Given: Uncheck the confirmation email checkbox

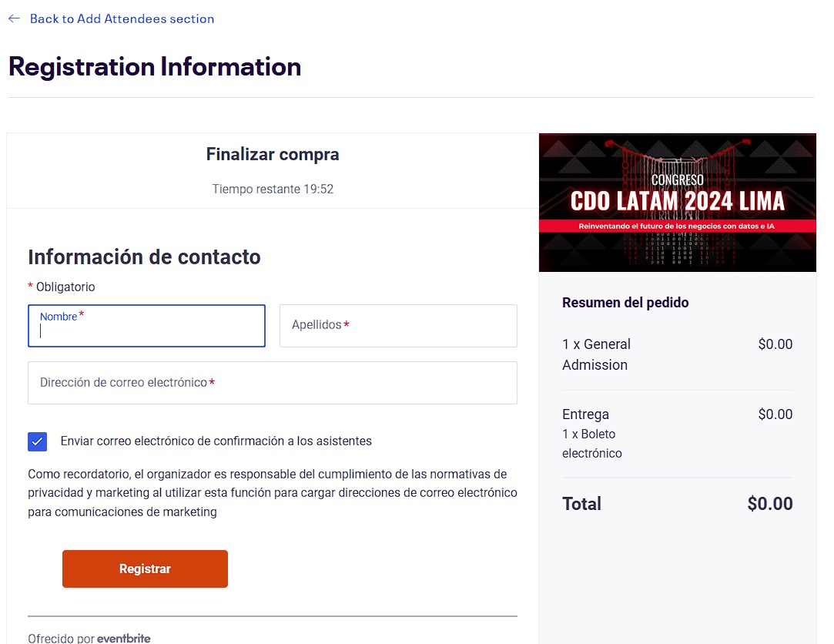Looking at the screenshot, I should [37, 441].
